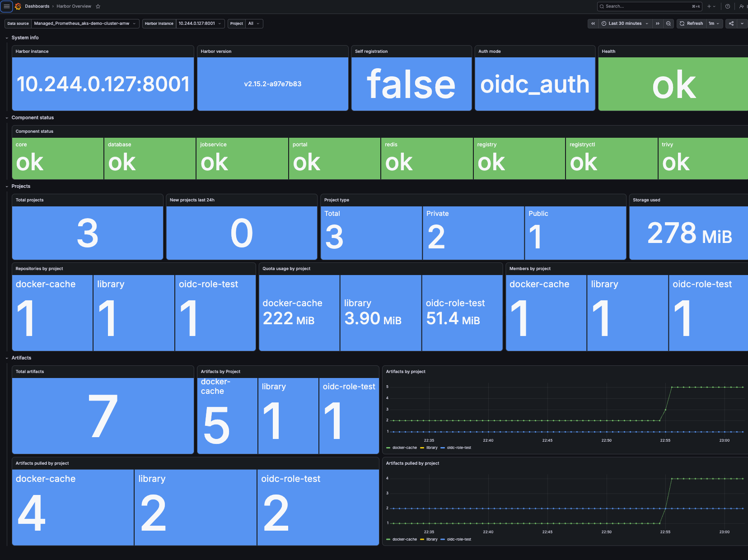748x560 pixels.
Task: Click the Harbor version panel title
Action: [216, 51]
